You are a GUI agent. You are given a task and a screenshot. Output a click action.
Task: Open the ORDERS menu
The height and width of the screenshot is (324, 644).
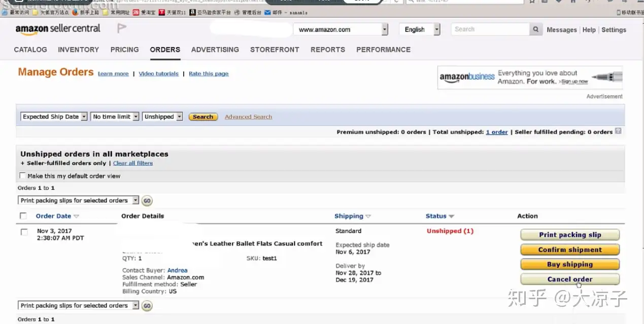point(165,50)
